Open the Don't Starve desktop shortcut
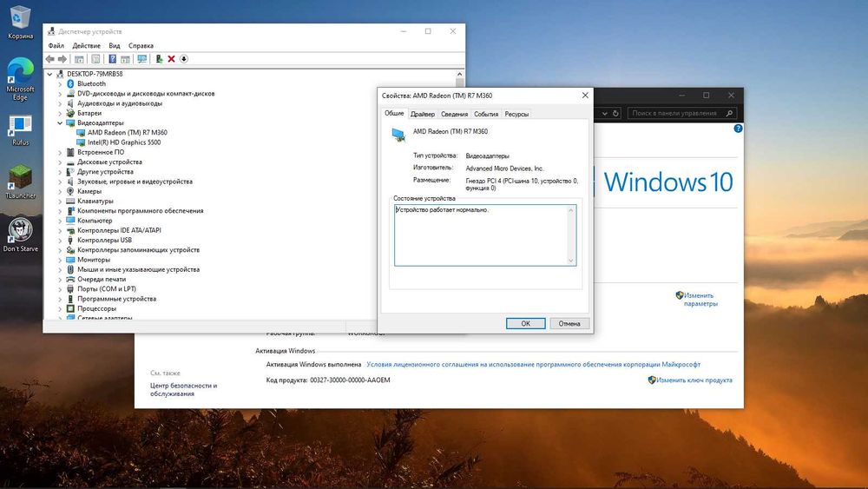Screen dimensions: 868x489 [x=21, y=235]
